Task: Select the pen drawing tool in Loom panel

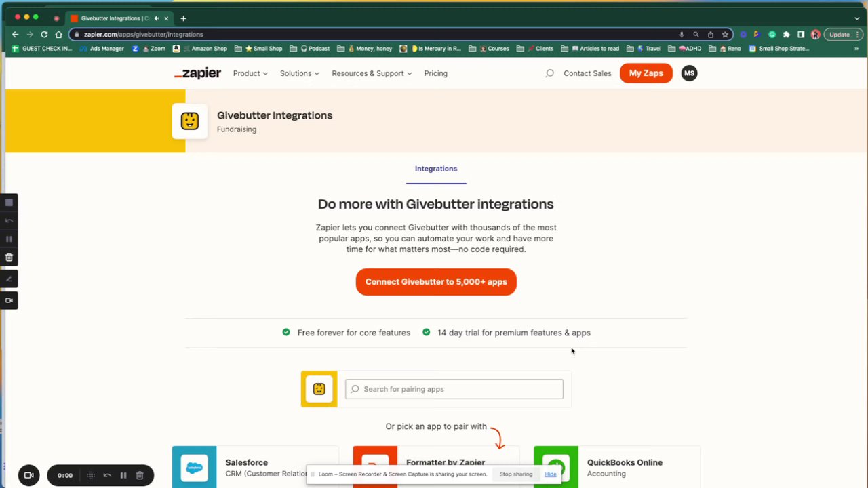Action: click(9, 279)
